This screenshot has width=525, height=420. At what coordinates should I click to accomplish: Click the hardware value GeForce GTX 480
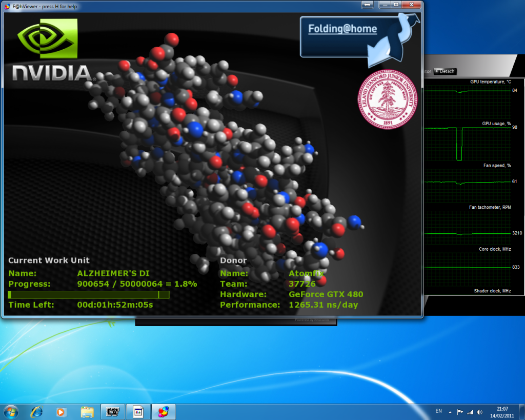coord(326,294)
